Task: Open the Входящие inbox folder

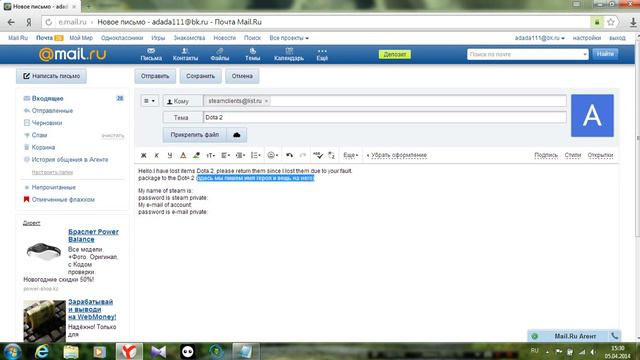Action: pos(48,98)
